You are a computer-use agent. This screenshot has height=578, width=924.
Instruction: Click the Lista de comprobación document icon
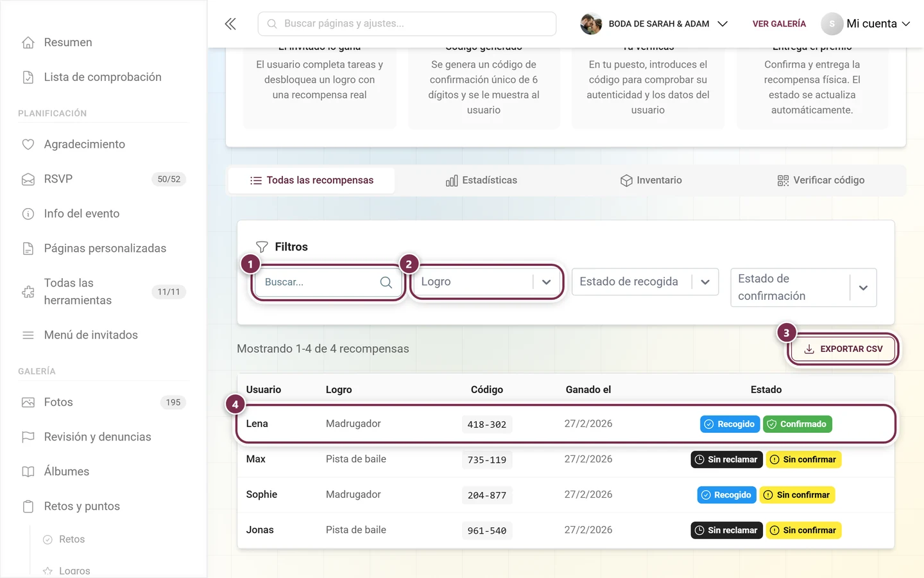(28, 77)
